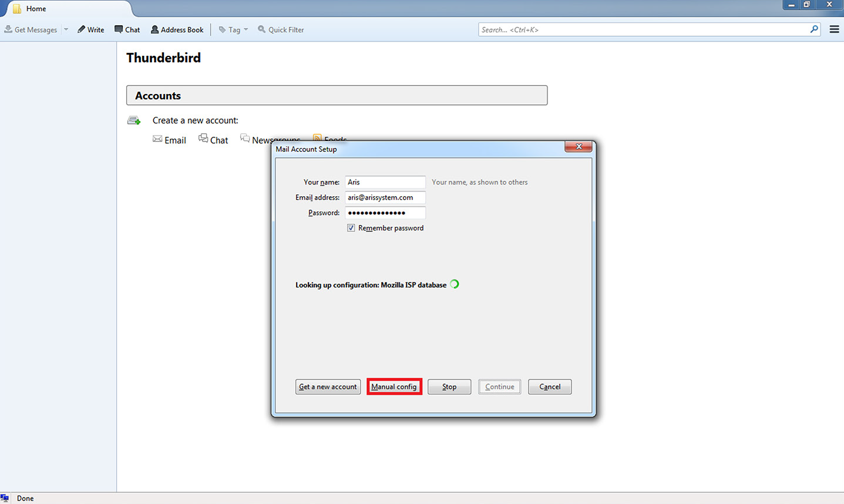Click the Home tab folder icon
This screenshot has height=504, width=844.
point(16,9)
